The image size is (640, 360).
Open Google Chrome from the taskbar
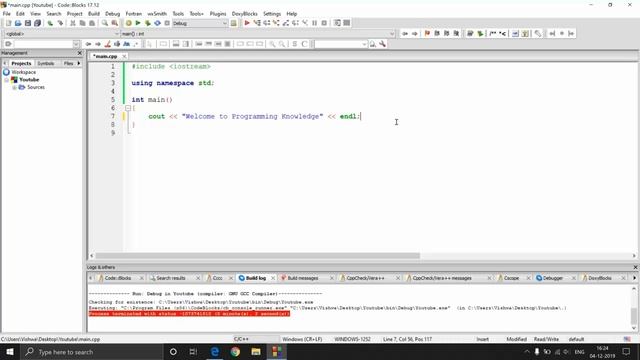[x=235, y=352]
